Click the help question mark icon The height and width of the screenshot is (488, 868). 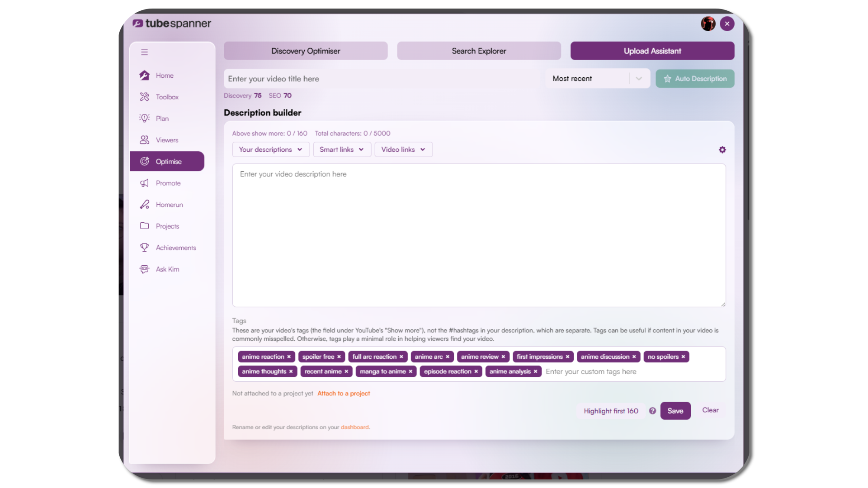[652, 411]
